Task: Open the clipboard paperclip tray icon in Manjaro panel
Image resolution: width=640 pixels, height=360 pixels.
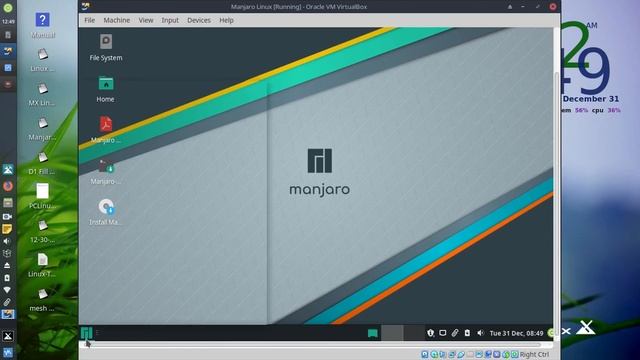Action: click(x=455, y=333)
